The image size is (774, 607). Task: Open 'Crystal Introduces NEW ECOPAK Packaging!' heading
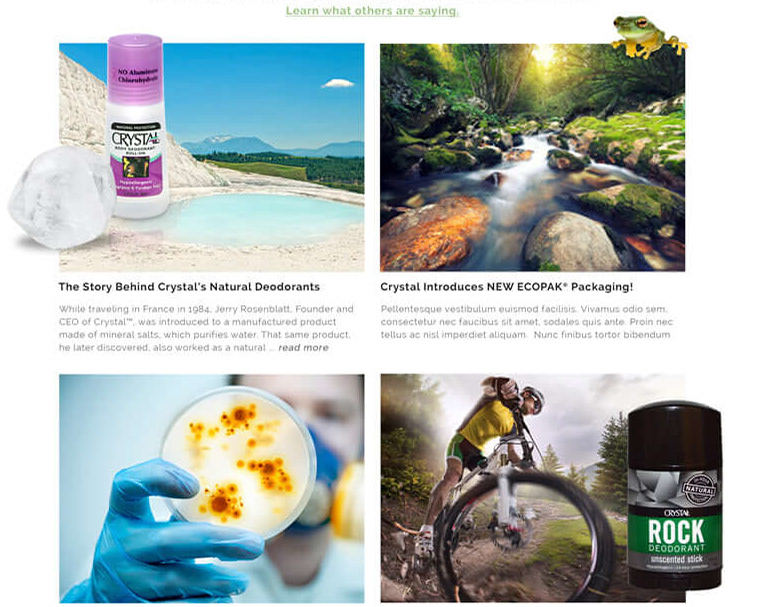(506, 287)
